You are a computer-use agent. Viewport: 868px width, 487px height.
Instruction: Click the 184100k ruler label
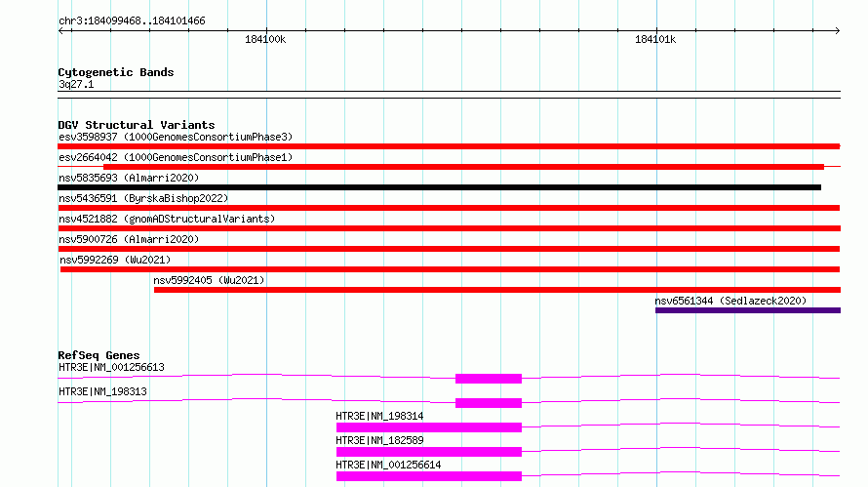[x=265, y=39]
